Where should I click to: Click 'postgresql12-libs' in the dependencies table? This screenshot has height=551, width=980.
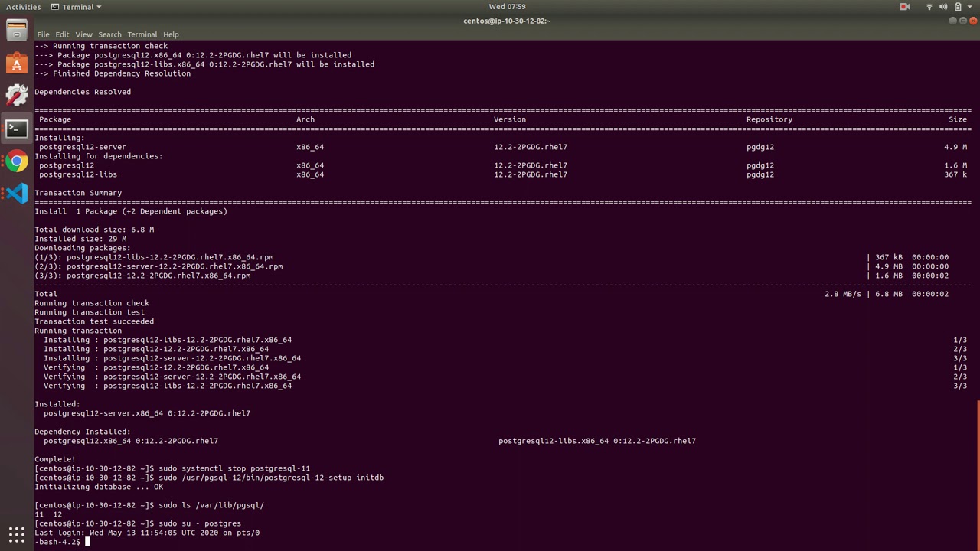point(78,174)
